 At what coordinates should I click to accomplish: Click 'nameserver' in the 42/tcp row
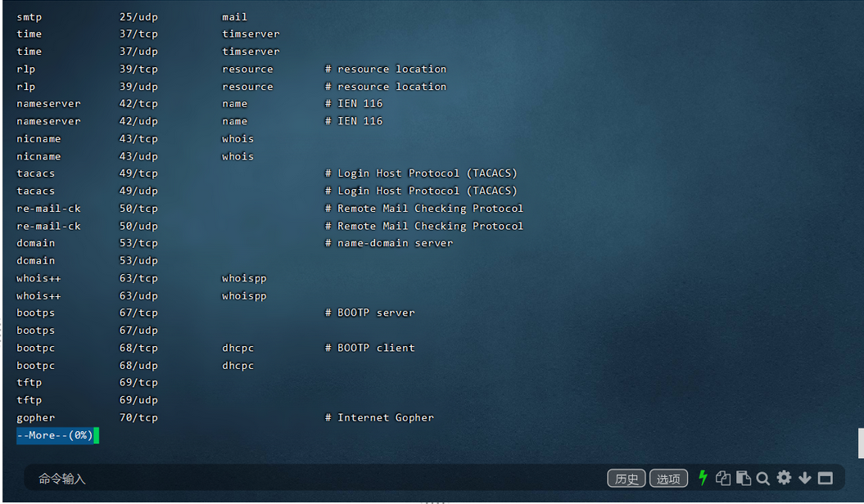(x=48, y=104)
